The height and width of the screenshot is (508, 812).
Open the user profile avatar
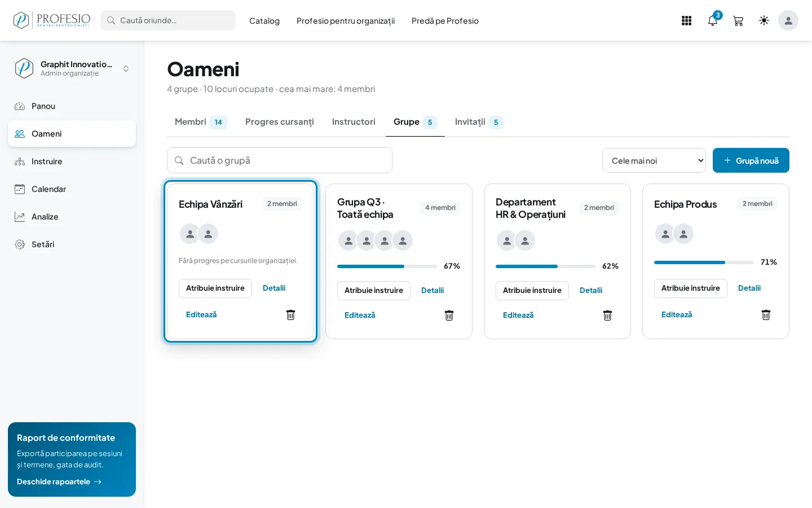tap(788, 20)
